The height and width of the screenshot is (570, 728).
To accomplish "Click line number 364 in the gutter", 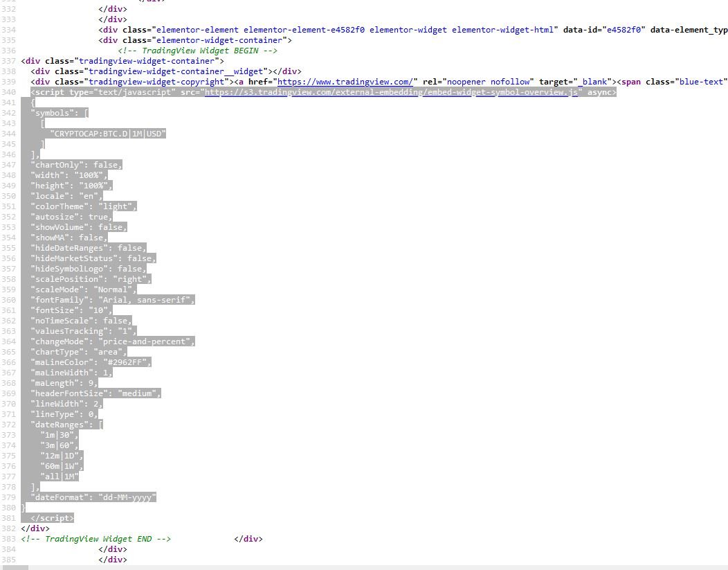I will coord(8,341).
